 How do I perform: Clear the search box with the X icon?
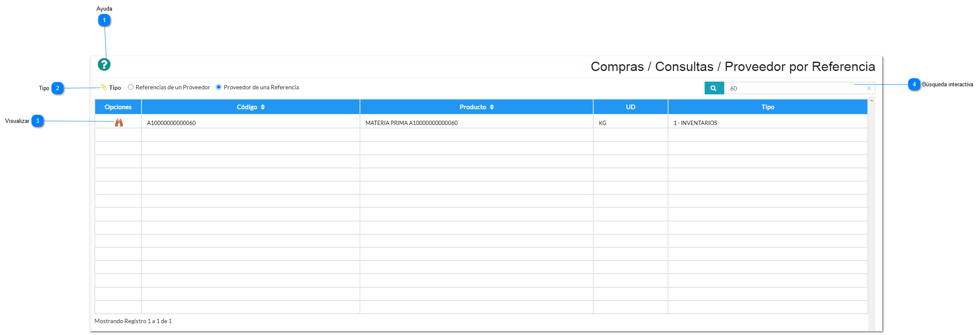tap(869, 88)
